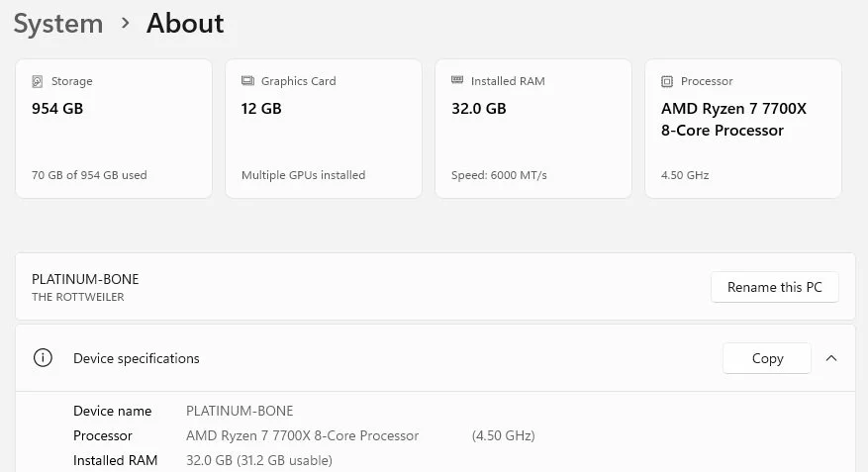Click the Rename this PC button

tap(774, 287)
